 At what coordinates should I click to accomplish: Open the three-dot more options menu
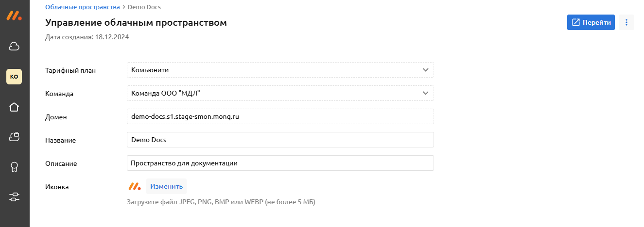pos(627,22)
